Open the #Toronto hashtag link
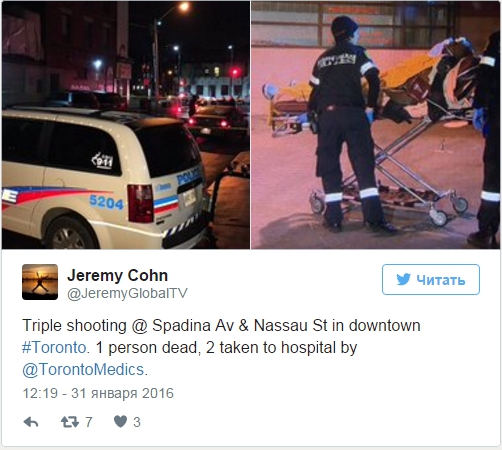 56,348
